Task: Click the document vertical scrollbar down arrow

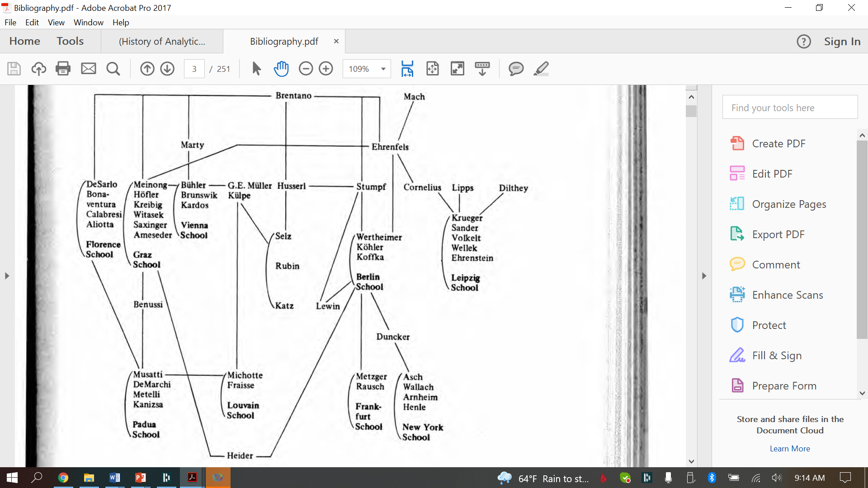Action: coord(691,461)
